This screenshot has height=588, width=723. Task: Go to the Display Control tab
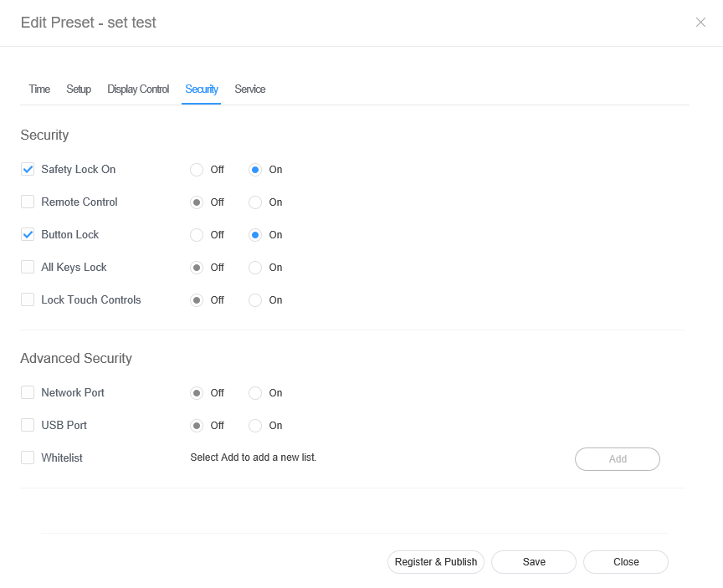[138, 89]
